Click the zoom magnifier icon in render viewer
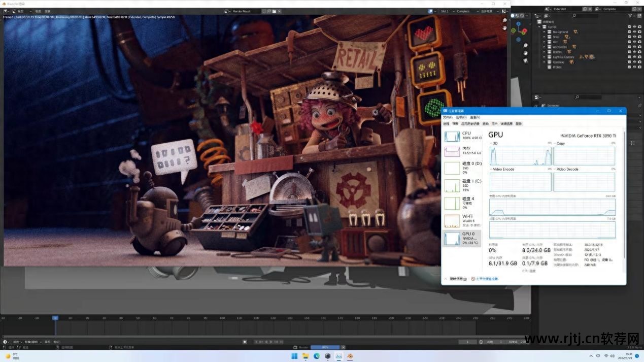This screenshot has width=644, height=362. (x=504, y=20)
